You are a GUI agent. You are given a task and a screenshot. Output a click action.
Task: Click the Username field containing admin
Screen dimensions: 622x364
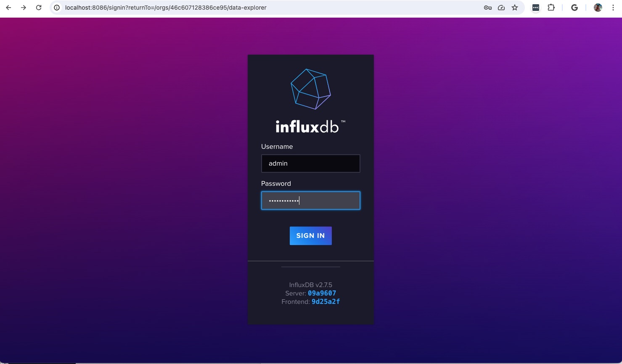click(x=311, y=164)
